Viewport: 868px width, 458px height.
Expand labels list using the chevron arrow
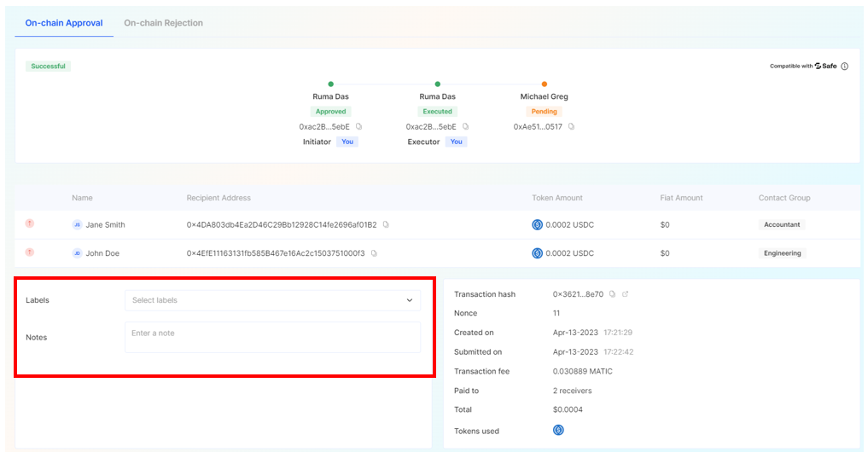click(x=410, y=300)
